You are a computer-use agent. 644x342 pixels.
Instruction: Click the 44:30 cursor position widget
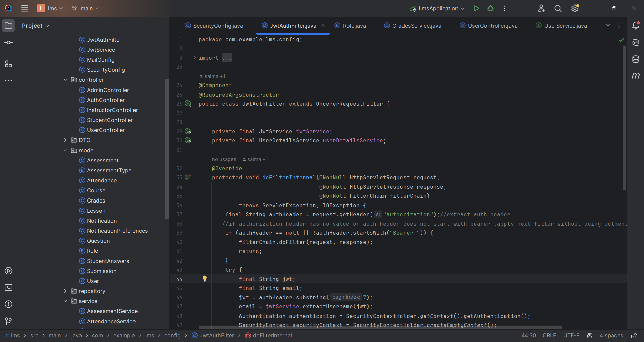coord(529,336)
